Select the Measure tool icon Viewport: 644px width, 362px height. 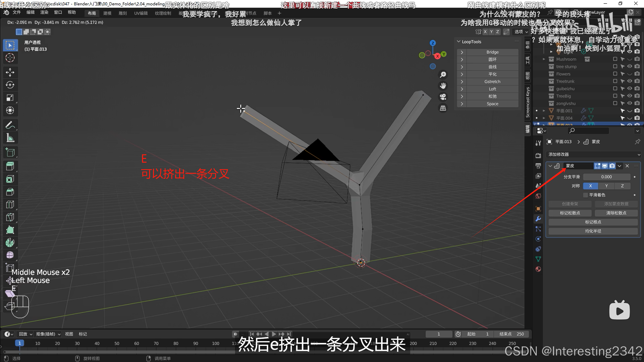10,138
